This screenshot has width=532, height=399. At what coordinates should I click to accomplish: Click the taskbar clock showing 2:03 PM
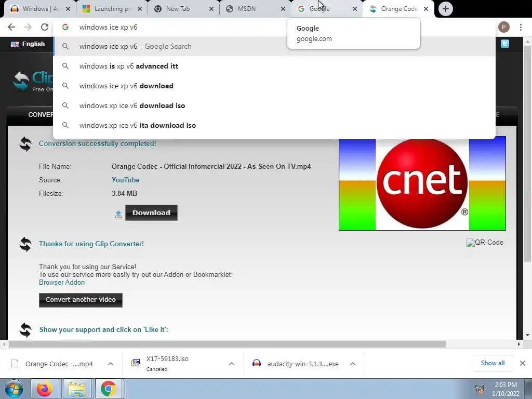tap(506, 389)
